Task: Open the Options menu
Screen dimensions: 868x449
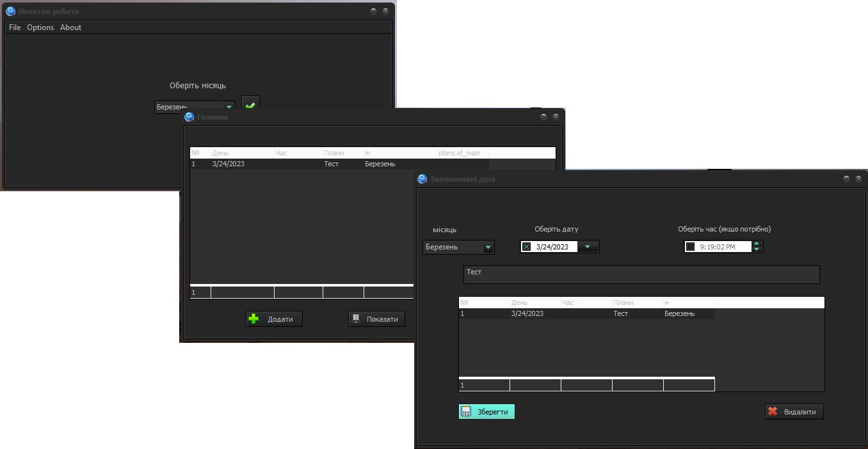Action: pyautogui.click(x=40, y=28)
